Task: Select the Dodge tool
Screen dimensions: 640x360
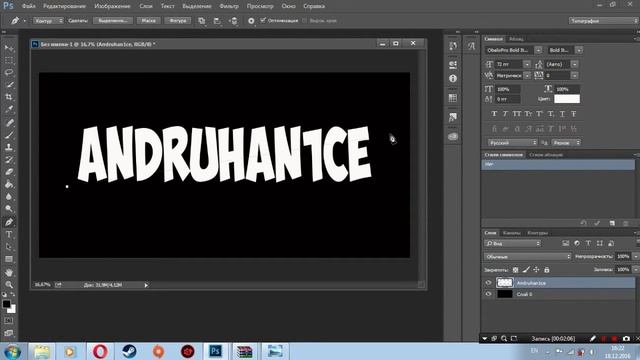Action: [x=9, y=209]
